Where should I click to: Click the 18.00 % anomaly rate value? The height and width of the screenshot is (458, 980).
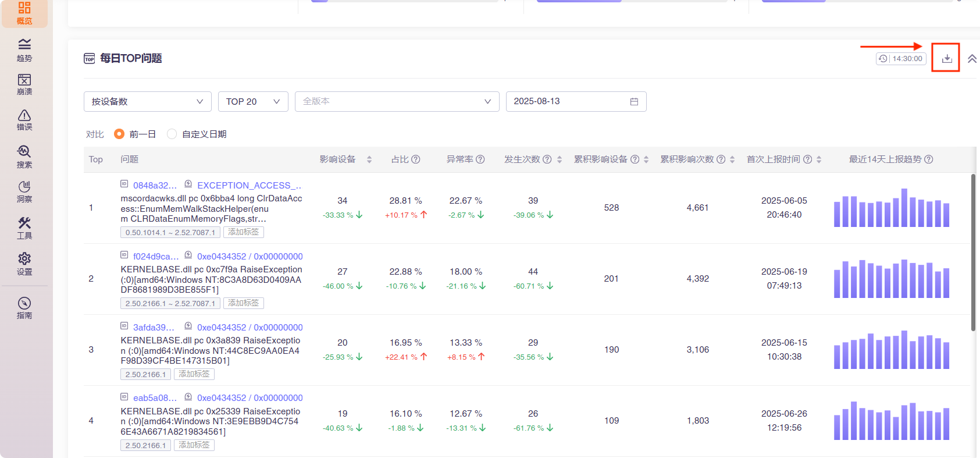click(x=466, y=272)
